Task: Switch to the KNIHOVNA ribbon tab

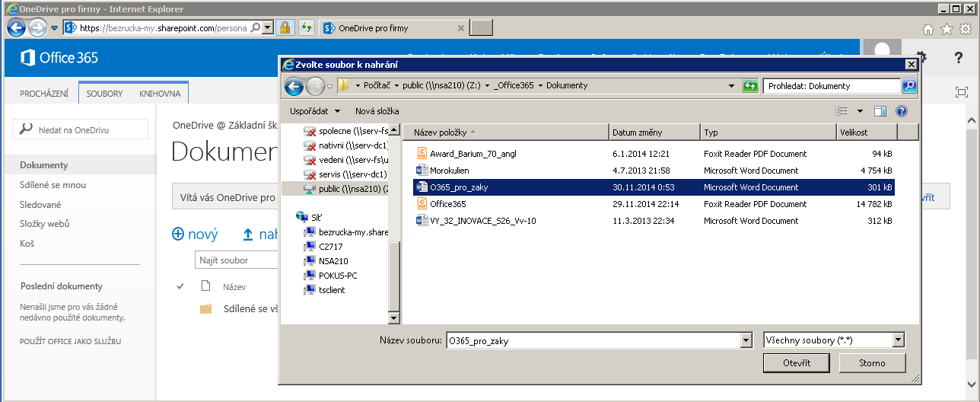Action: tap(160, 93)
